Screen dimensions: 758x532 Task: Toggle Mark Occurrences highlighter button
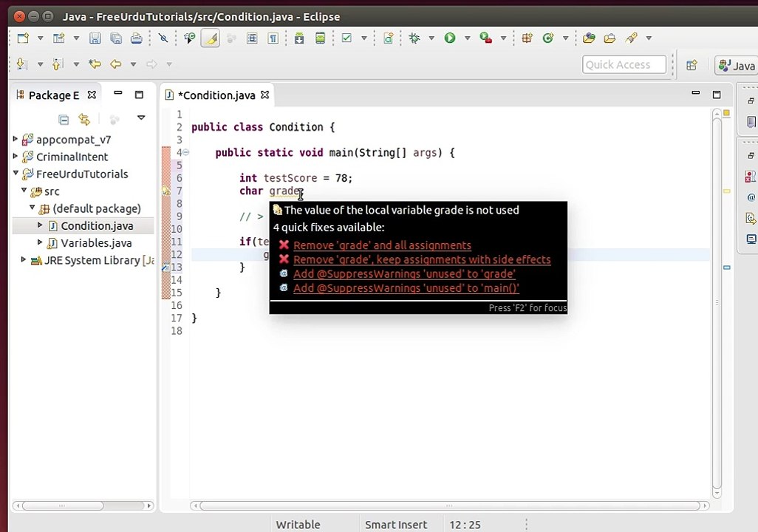(211, 38)
